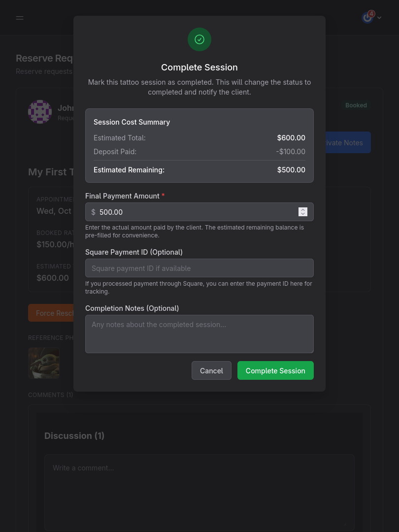This screenshot has width=399, height=532.
Task: Click the Booked status badge
Action: (x=356, y=105)
